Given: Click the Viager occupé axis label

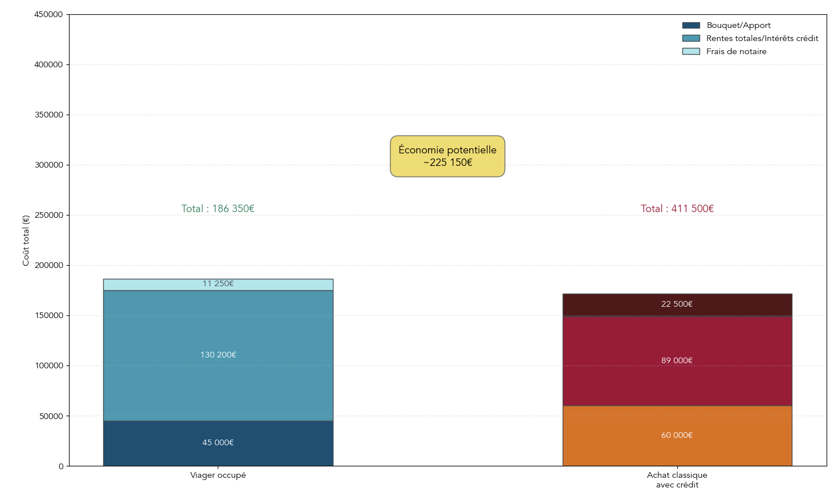Looking at the screenshot, I should 218,475.
